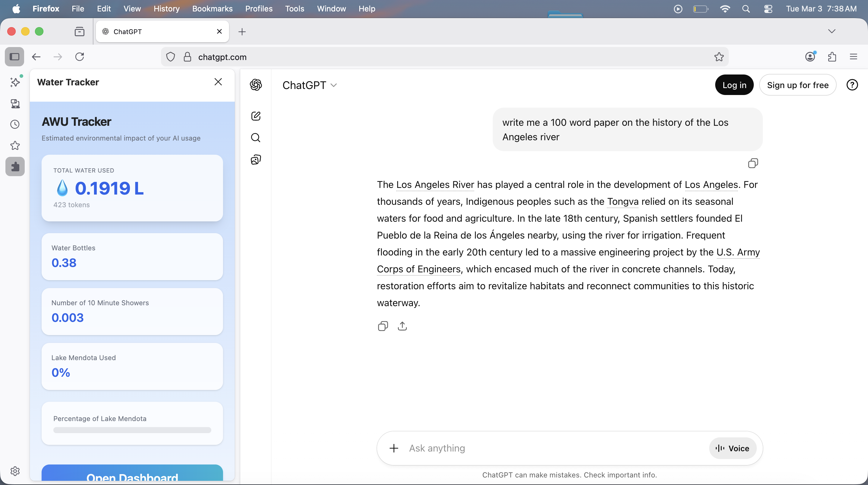This screenshot has height=485, width=868.
Task: Toggle the Firefox sidebar visibility
Action: (x=14, y=57)
